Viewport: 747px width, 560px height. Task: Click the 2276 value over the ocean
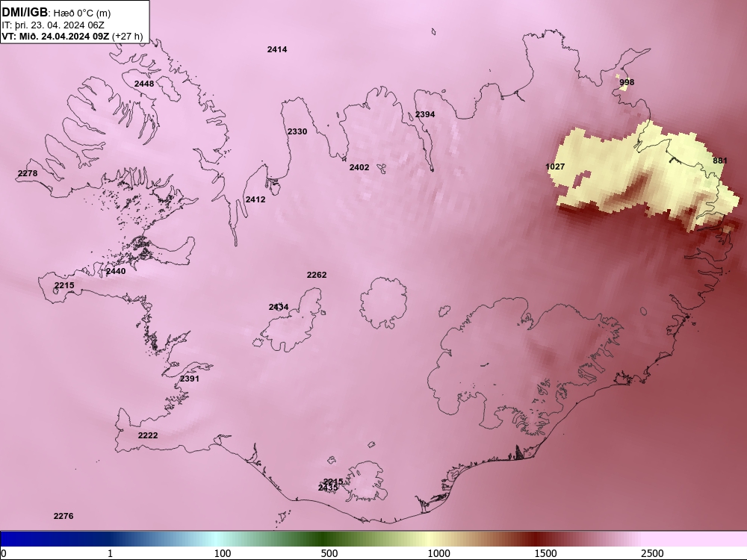(63, 516)
